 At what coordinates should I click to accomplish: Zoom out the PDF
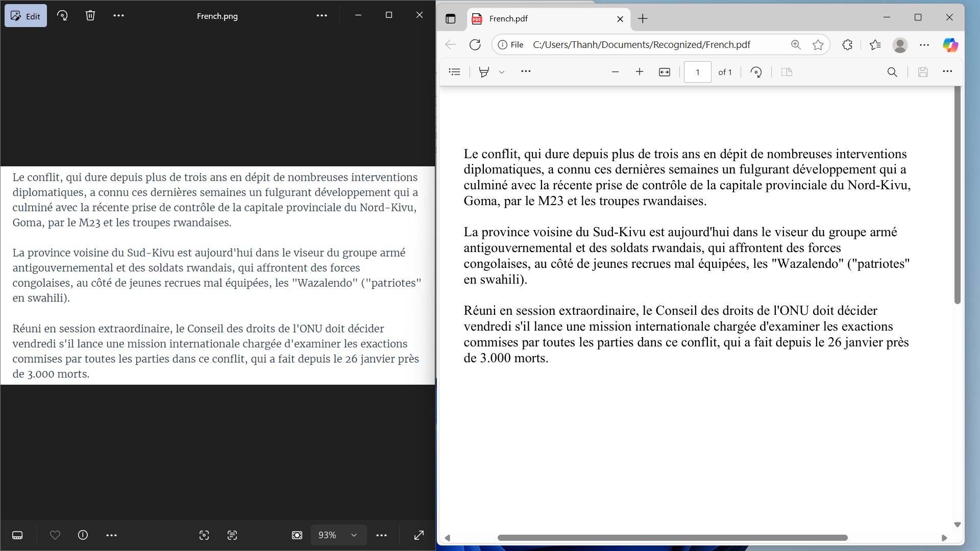pos(615,72)
